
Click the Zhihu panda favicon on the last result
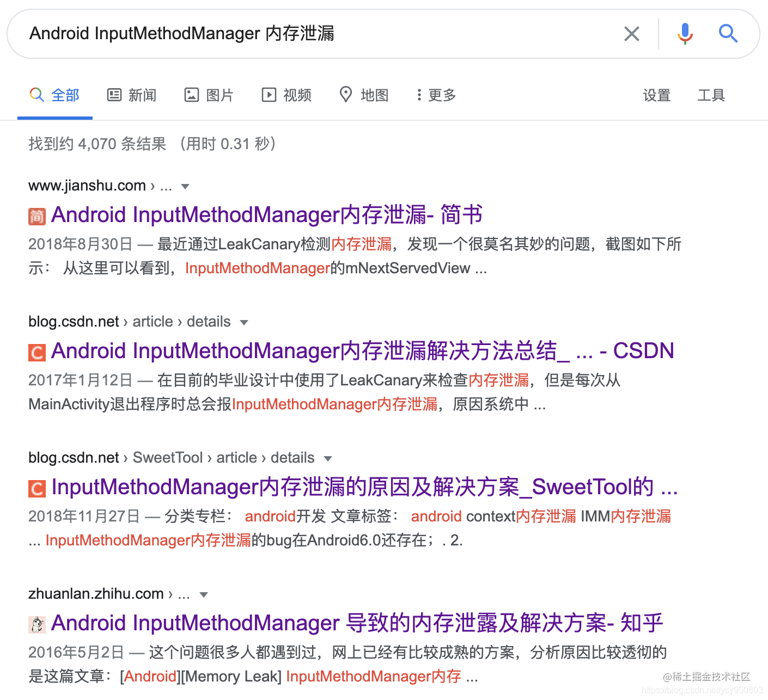[x=36, y=624]
